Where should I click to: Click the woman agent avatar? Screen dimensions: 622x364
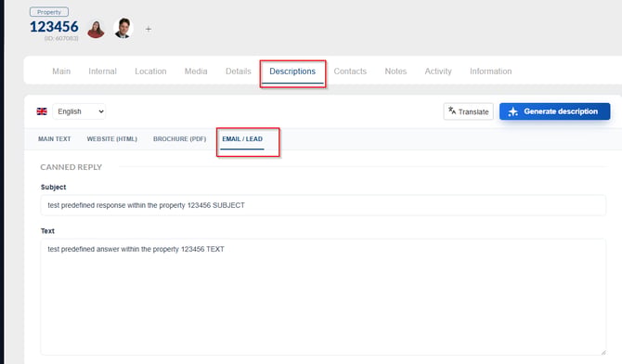96,29
